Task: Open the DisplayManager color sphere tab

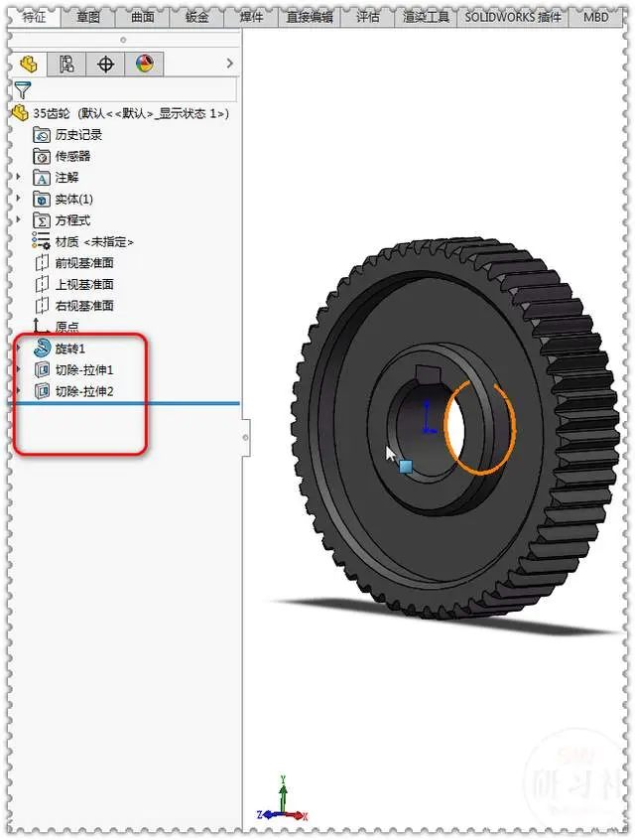Action: tap(145, 64)
